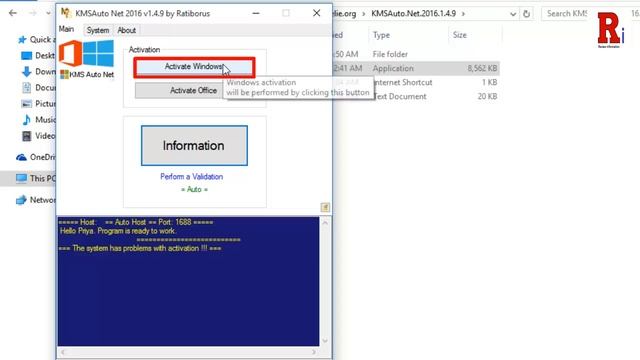This screenshot has height=360, width=640.
Task: Click the small note icon above console
Action: pyautogui.click(x=325, y=207)
